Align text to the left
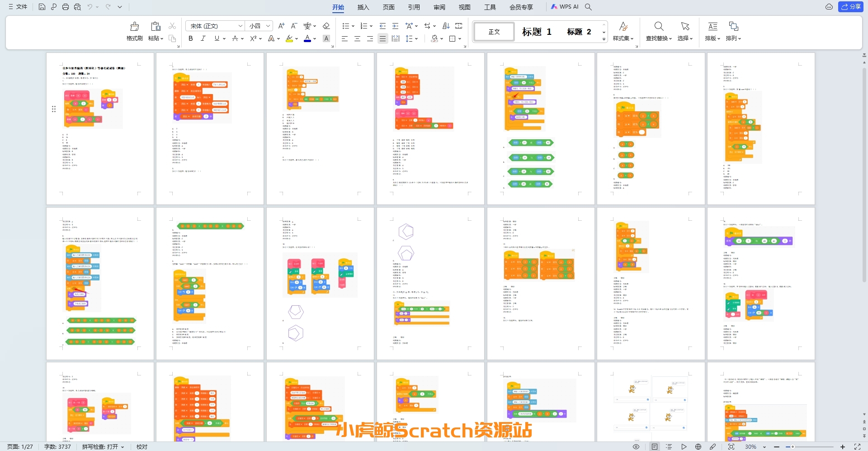This screenshot has width=868, height=451. [344, 38]
